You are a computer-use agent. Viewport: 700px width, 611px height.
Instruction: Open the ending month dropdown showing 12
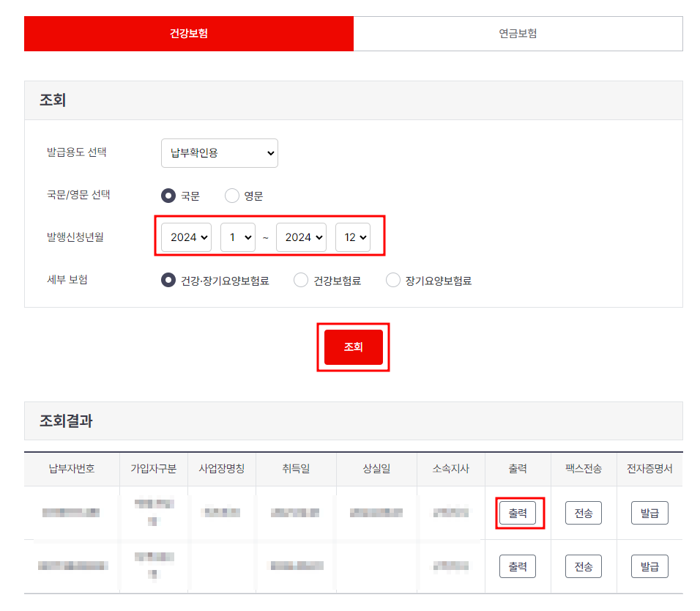(352, 237)
